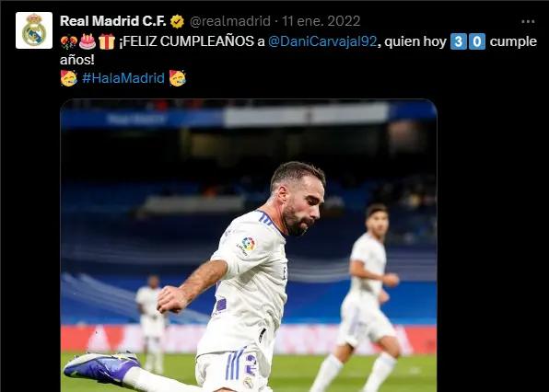Click the birthday cake emoji
Viewport: 549px width, 392px height.
(x=88, y=41)
